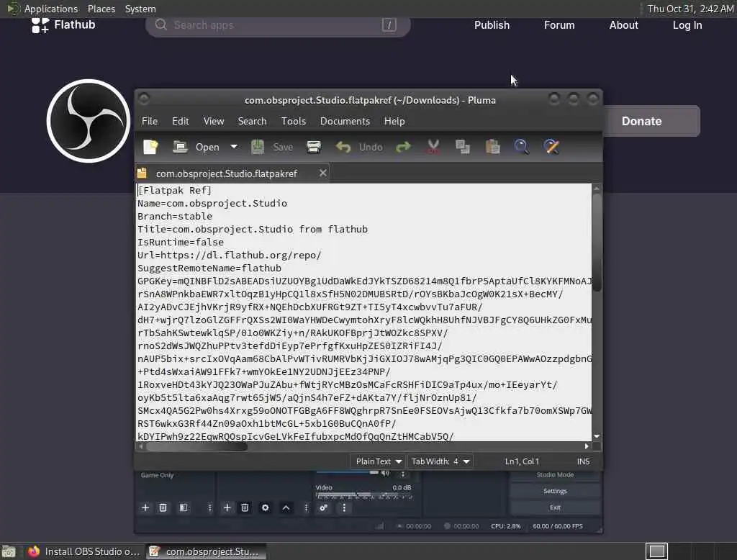Open the Documents menu in Pluma
This screenshot has height=560, width=737.
345,122
